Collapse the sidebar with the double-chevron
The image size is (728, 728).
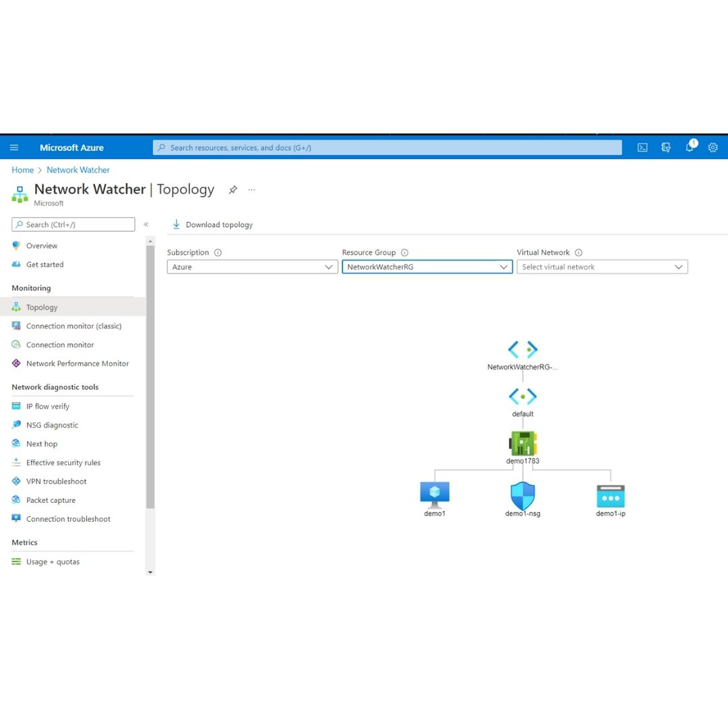coord(146,224)
